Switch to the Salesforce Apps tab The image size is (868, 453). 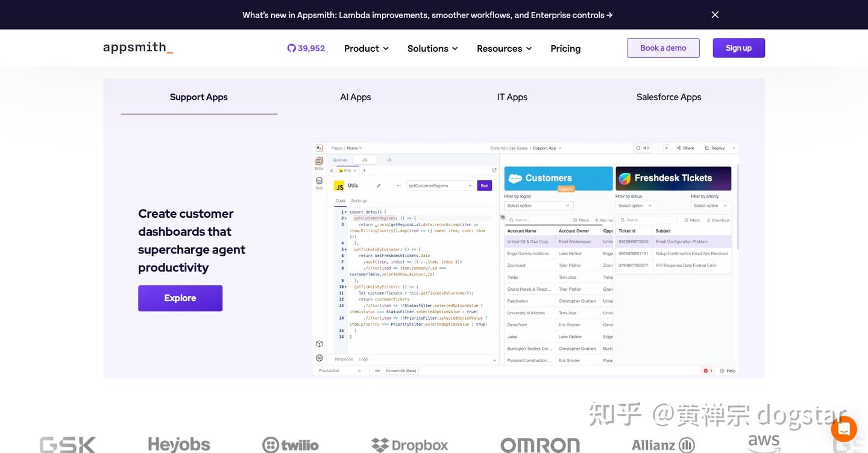point(669,97)
